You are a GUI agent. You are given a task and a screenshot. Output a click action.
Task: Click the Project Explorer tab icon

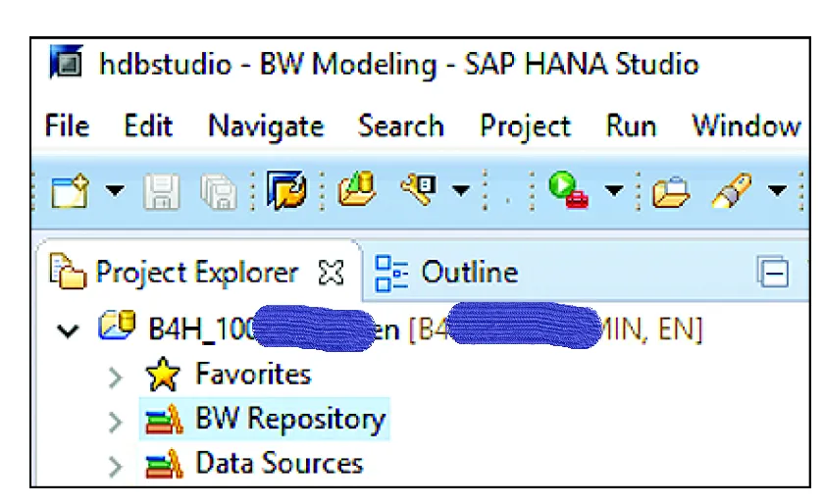[x=67, y=272]
